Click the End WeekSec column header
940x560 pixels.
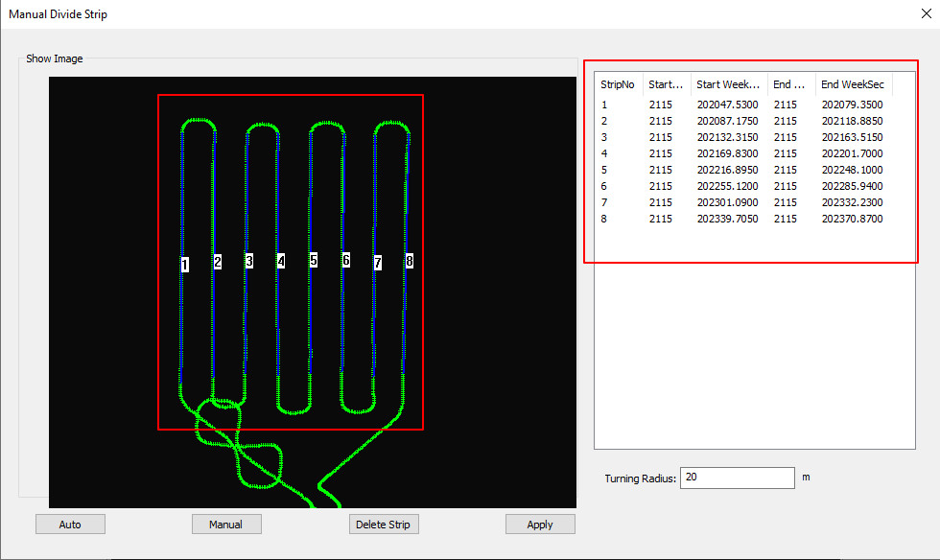[853, 84]
